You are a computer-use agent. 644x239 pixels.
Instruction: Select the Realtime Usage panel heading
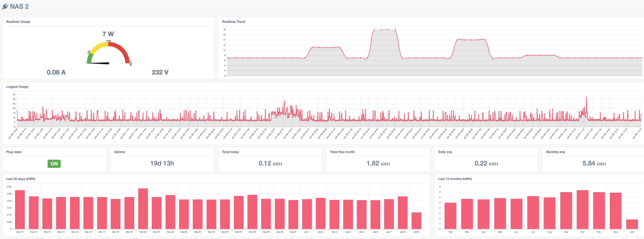(18, 22)
